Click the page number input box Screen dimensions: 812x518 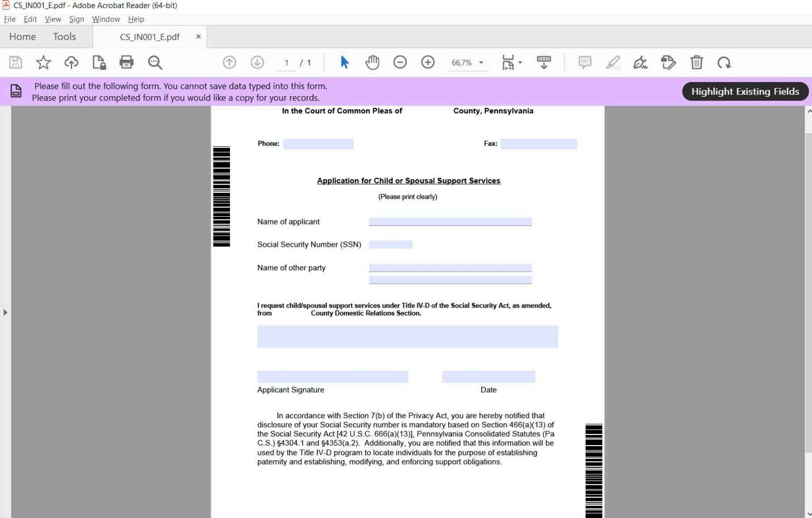click(x=287, y=62)
